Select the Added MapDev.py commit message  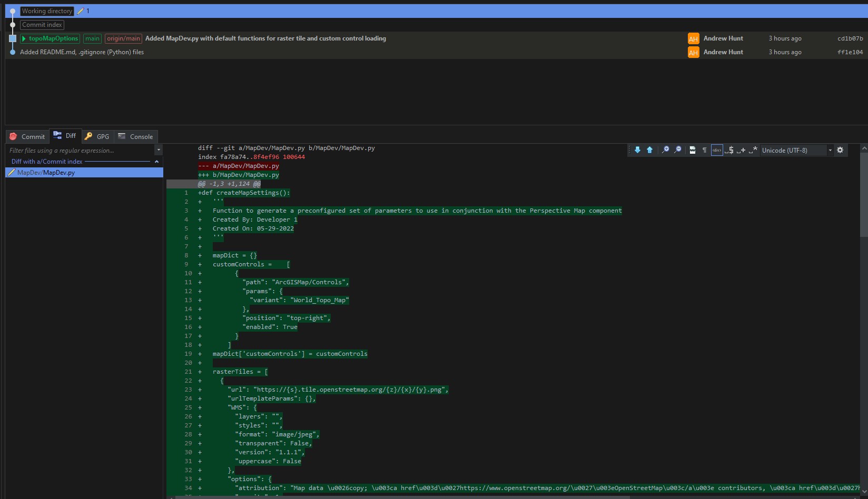click(x=265, y=38)
